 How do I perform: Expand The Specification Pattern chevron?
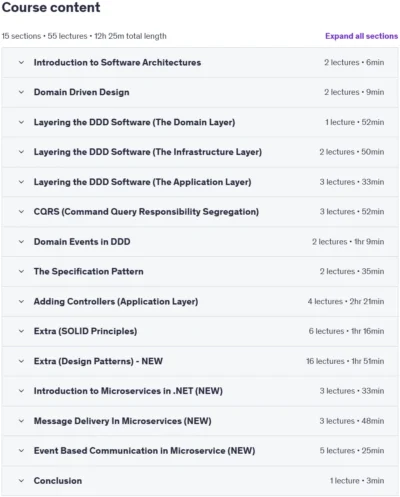[x=21, y=271]
